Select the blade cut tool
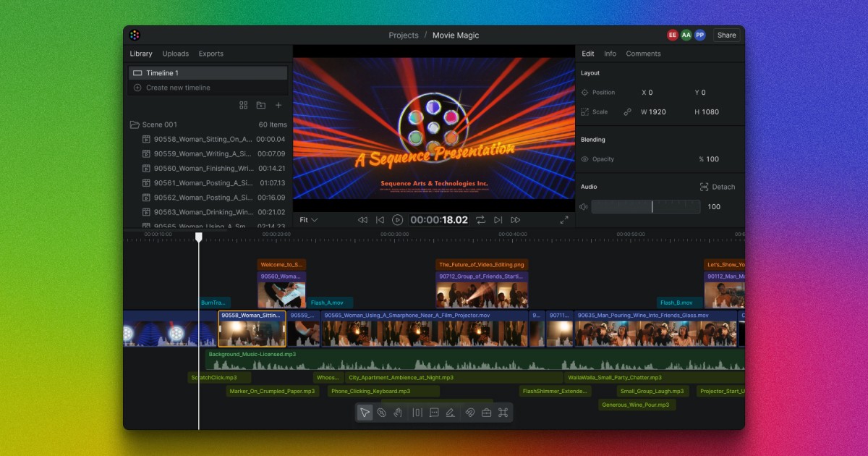868x456 pixels. click(382, 413)
